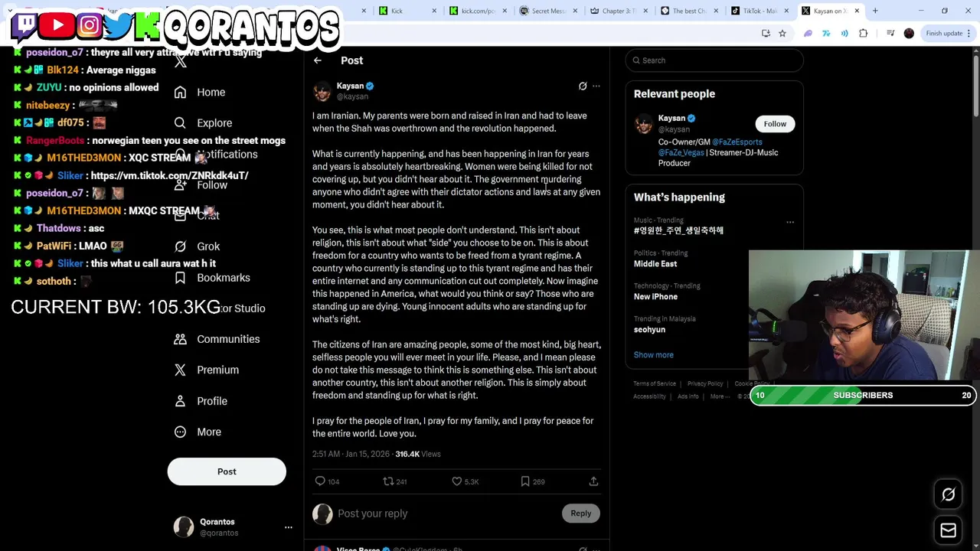Switch to the Secret Message browser tab
980x551 pixels.
tap(547, 11)
